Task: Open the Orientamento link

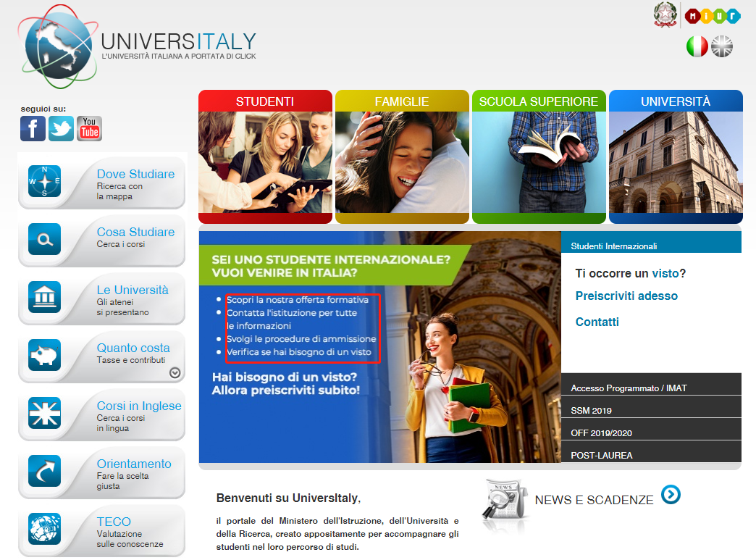Action: tap(134, 464)
